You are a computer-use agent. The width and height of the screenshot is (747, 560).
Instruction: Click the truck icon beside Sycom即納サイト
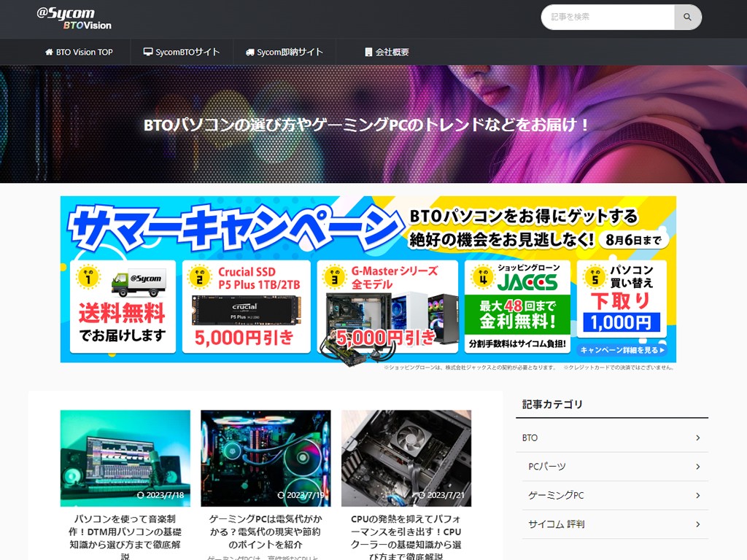250,52
